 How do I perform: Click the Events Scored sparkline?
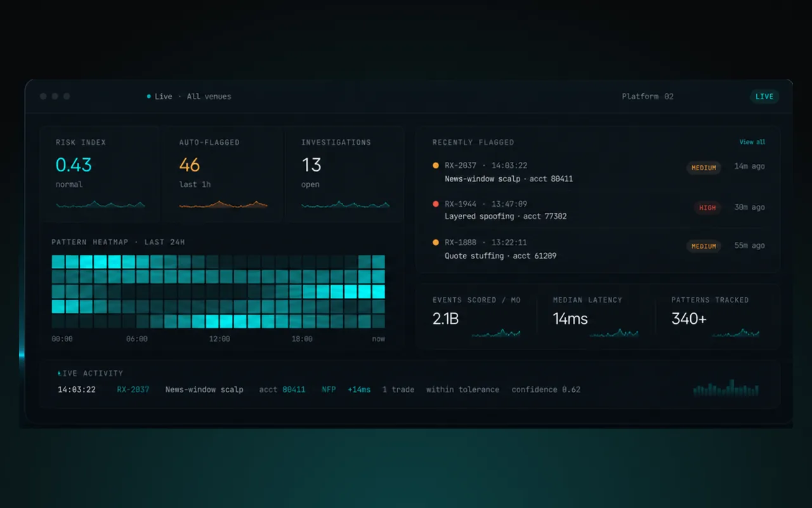496,332
